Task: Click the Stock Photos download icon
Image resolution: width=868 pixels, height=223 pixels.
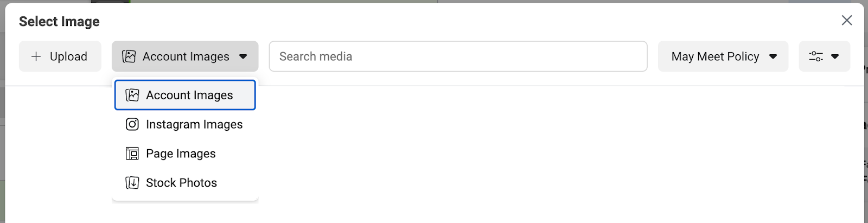Action: click(x=132, y=183)
